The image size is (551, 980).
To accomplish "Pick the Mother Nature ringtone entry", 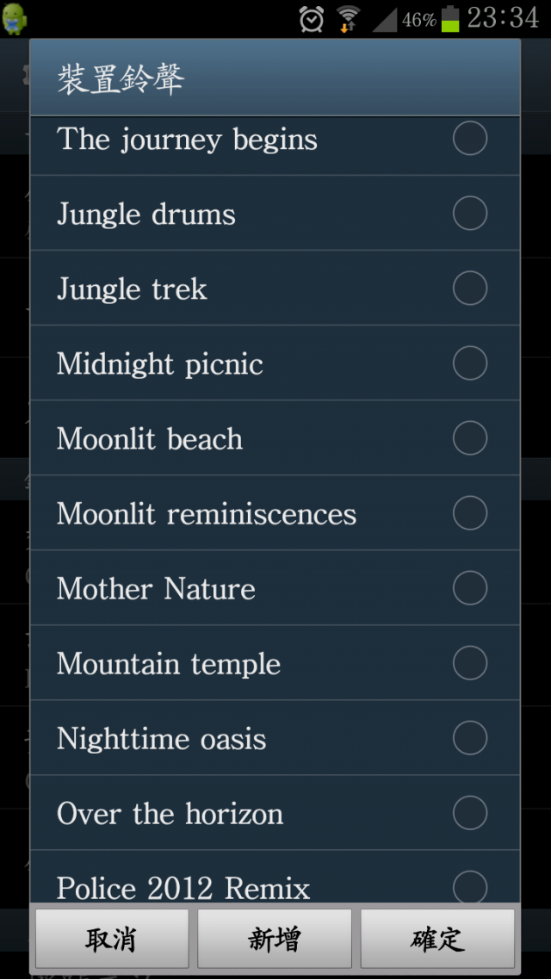I will (275, 588).
